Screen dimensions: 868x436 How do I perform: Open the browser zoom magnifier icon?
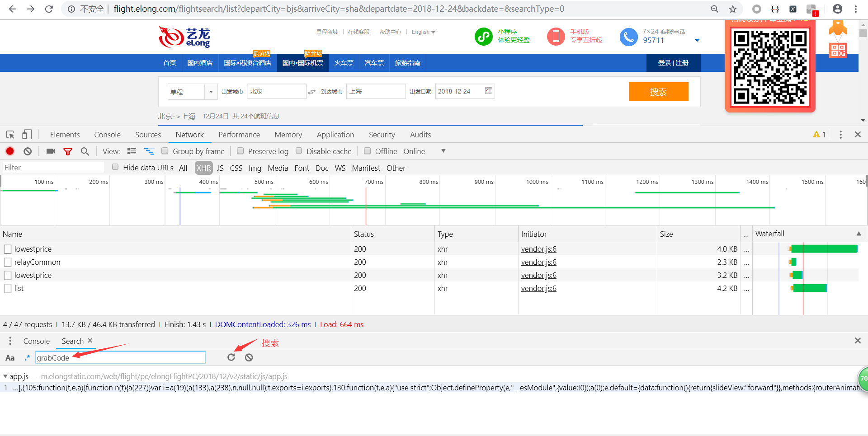point(715,9)
